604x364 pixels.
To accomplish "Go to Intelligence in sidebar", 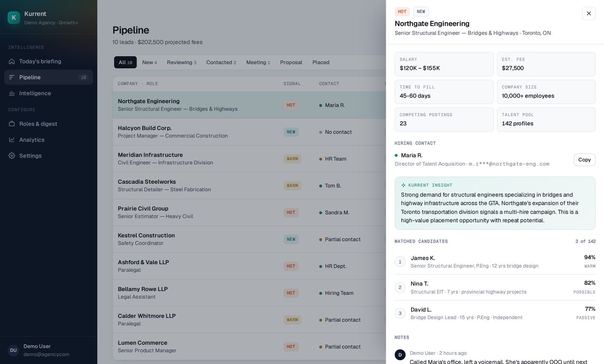I will [49, 93].
